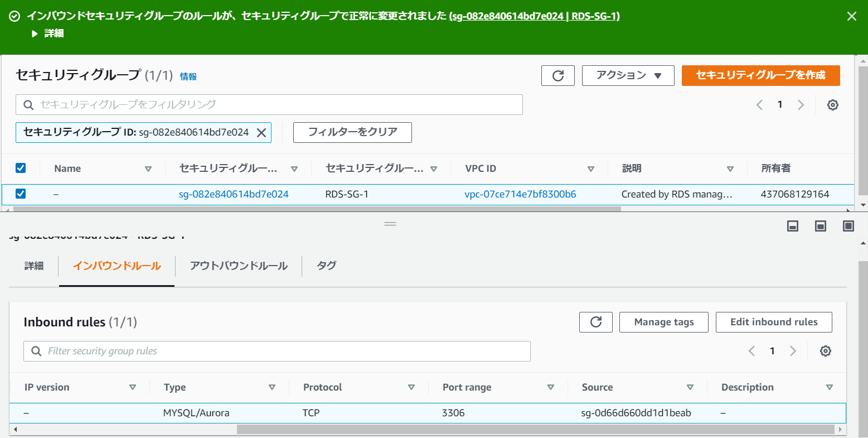Go to next page of security groups
868x438 pixels.
click(801, 105)
